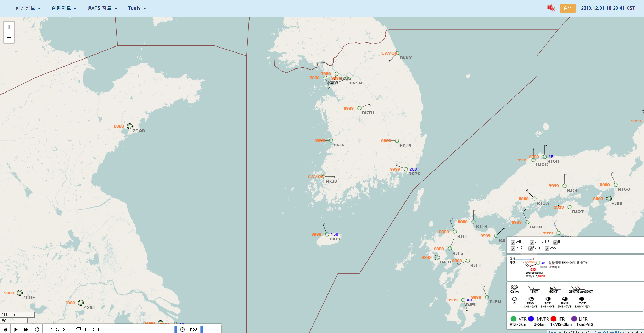The image size is (644, 333).
Task: Select the RJOB station marker
Action: (565, 186)
